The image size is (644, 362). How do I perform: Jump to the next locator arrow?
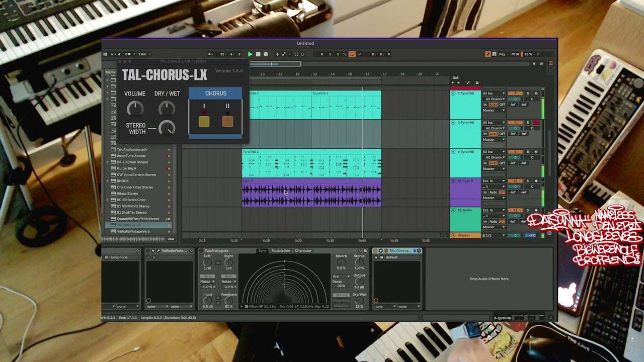click(458, 83)
